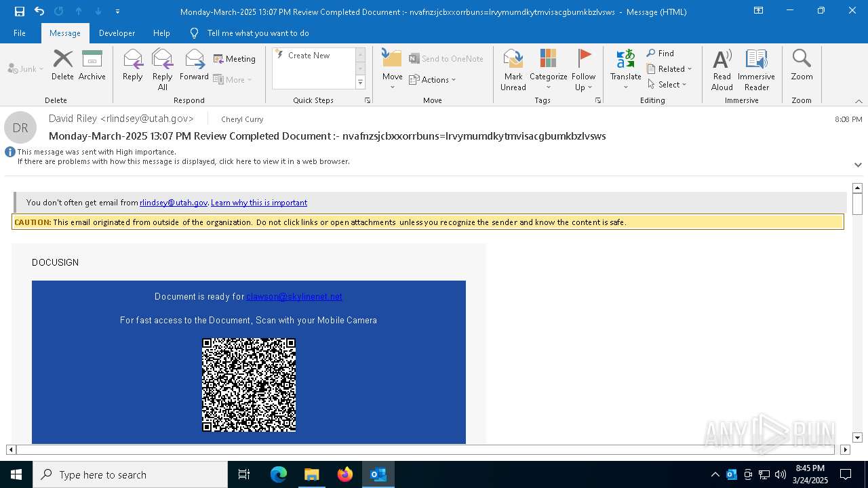Expand the Quick Steps gallery
This screenshot has width=868, height=488.
[360, 83]
